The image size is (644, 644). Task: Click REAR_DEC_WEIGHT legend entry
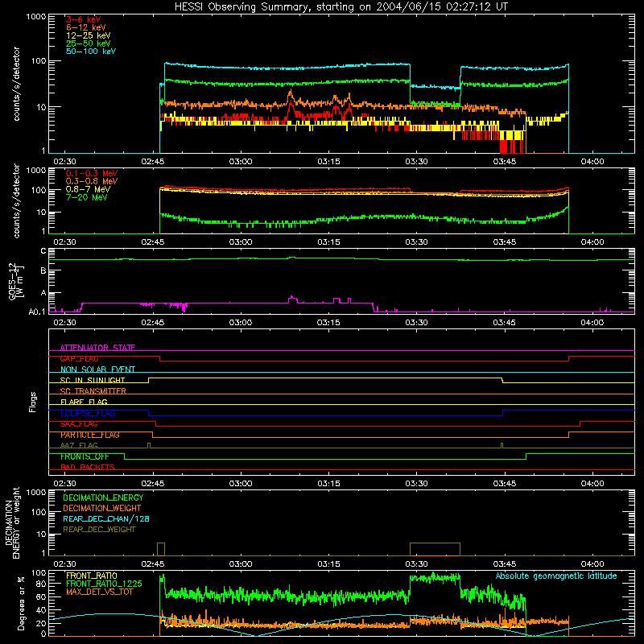(x=99, y=530)
